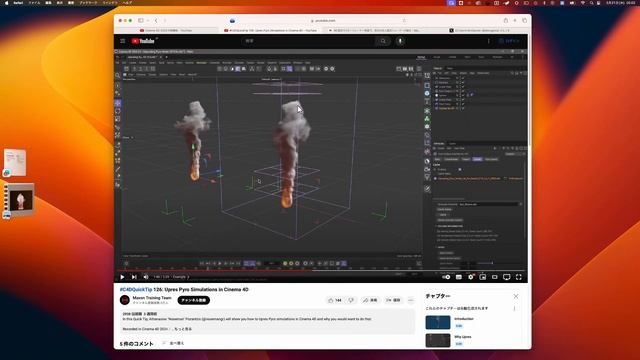Open the Maxon Training Team channel name link
This screenshot has width=640, height=360.
click(152, 298)
